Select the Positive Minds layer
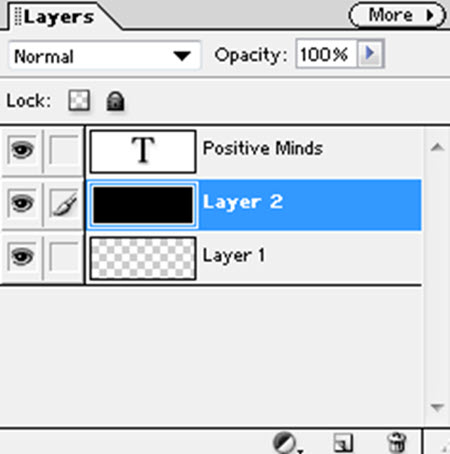 (x=254, y=151)
